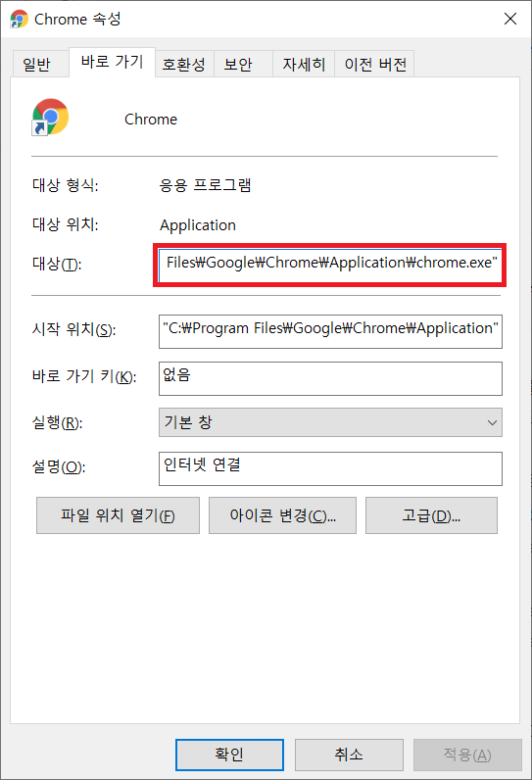Click the 응용 프로그램 target type value
The image size is (532, 780).
(205, 185)
